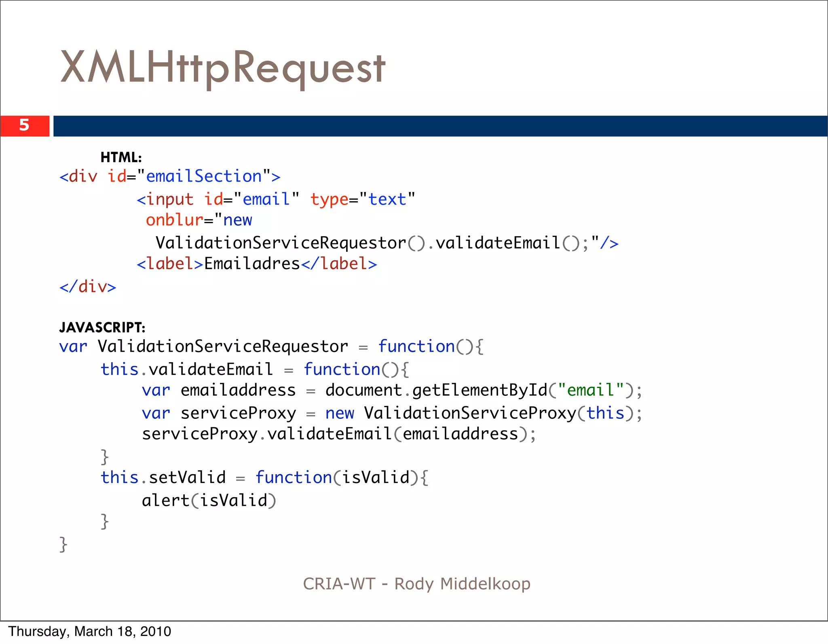Click the HTML: heading

click(x=121, y=157)
